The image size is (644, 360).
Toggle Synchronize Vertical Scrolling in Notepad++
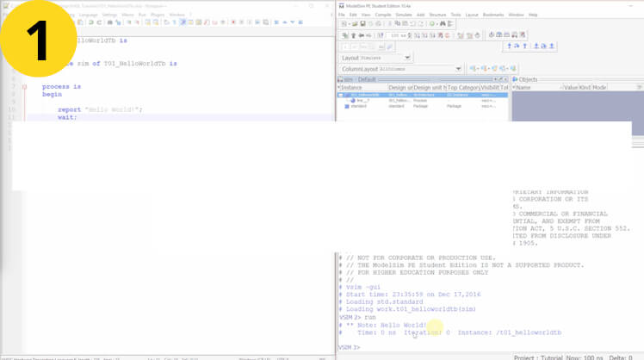tap(147, 22)
